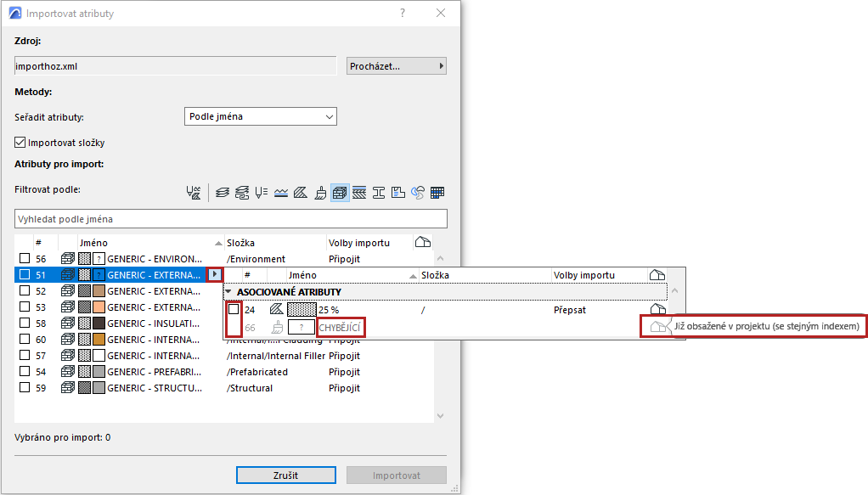Click the house status icon on row 24
The height and width of the screenshot is (495, 868).
(x=657, y=309)
